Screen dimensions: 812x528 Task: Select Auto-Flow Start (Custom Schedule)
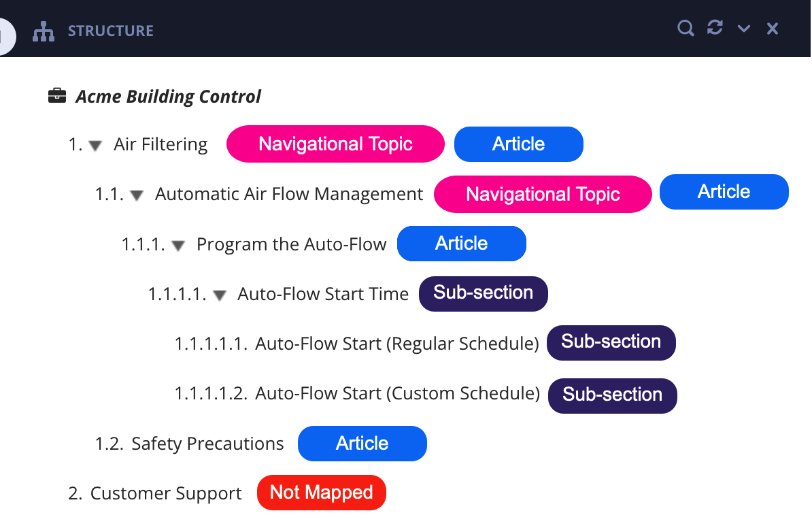(x=396, y=393)
